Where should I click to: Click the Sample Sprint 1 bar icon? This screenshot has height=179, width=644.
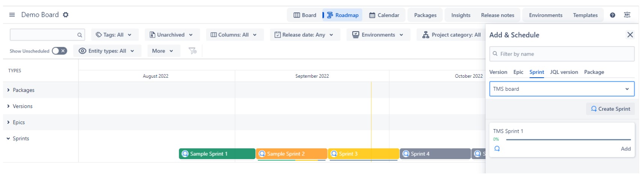click(x=185, y=154)
